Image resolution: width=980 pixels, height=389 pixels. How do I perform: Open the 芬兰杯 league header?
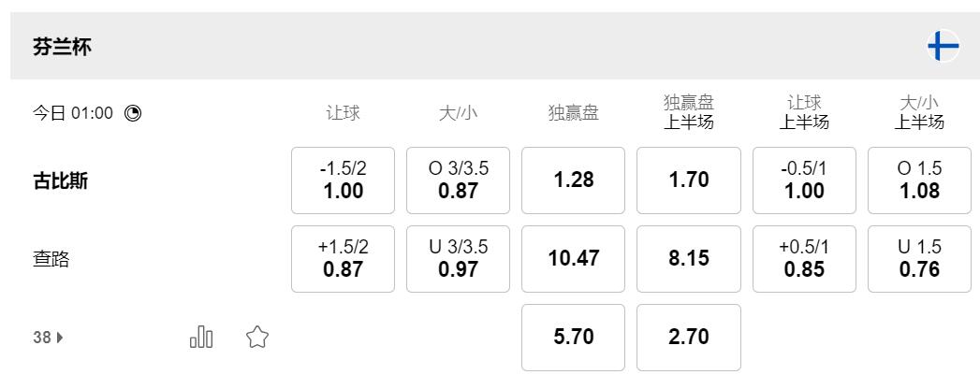(x=62, y=46)
